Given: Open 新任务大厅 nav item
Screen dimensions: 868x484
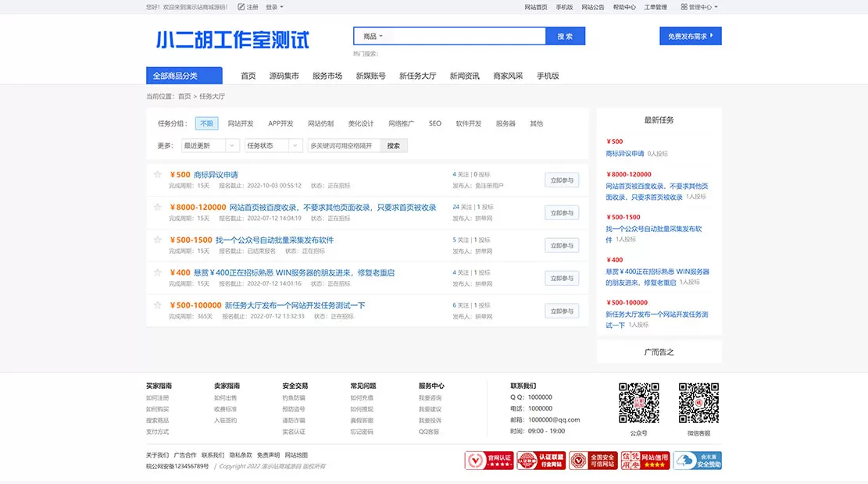Looking at the screenshot, I should [x=417, y=76].
